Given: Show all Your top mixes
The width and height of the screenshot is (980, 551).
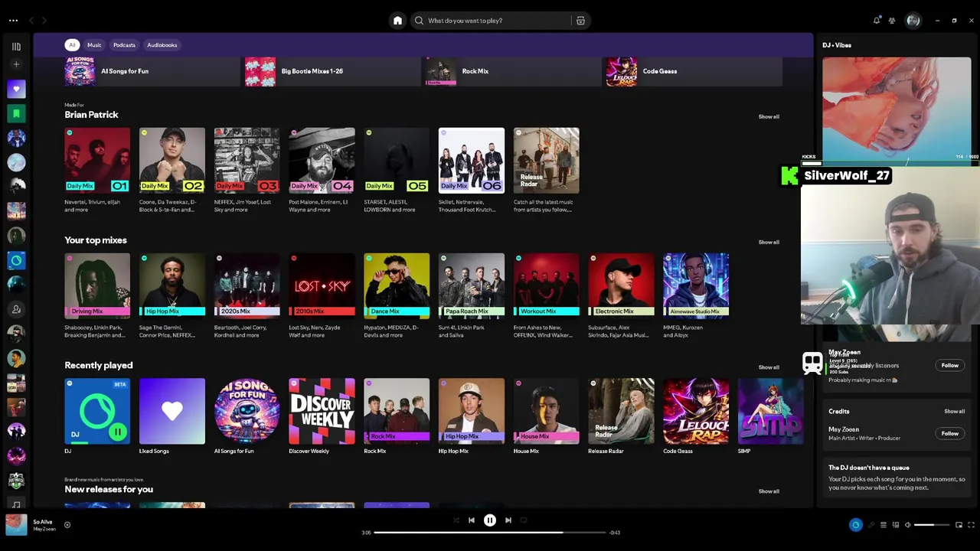Looking at the screenshot, I should point(769,242).
